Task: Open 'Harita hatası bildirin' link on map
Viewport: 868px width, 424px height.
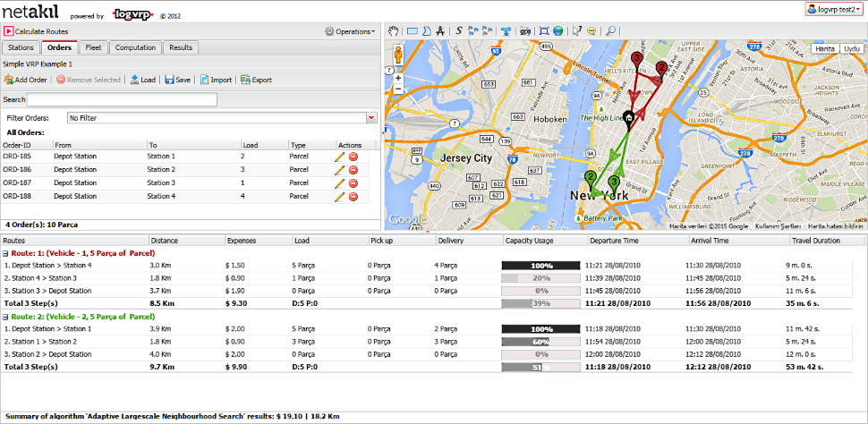Action: click(836, 226)
